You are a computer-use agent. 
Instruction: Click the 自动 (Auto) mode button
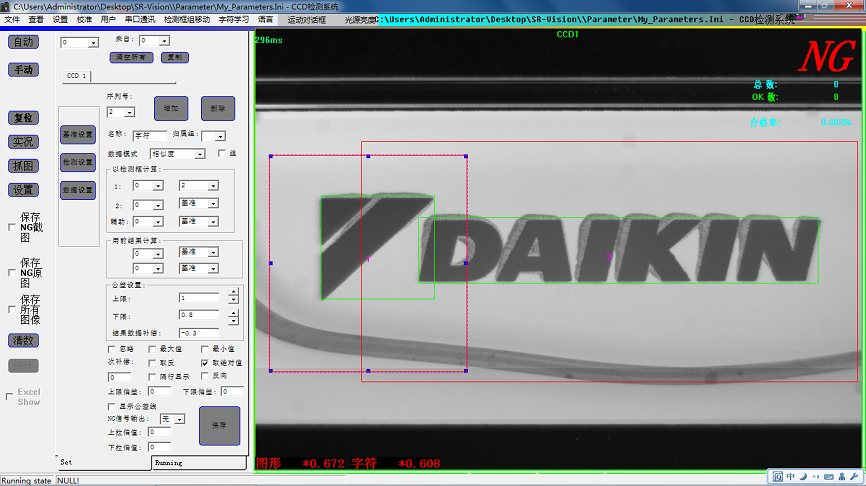click(23, 42)
